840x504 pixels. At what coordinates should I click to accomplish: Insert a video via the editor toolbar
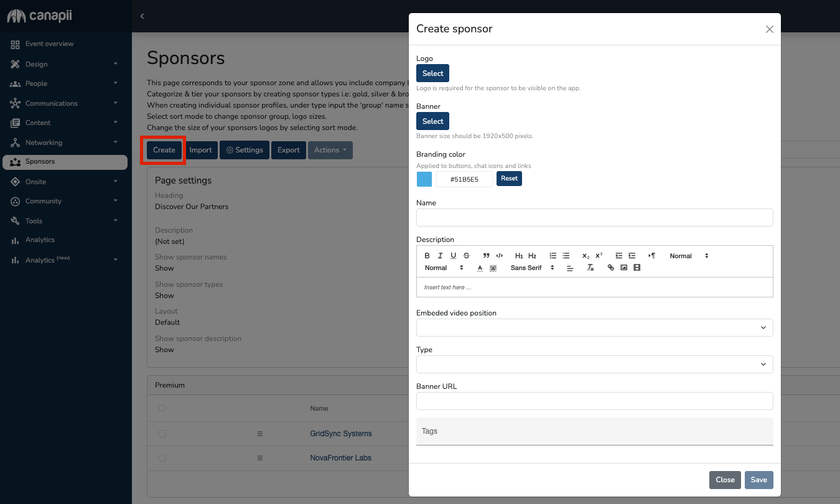tap(637, 268)
